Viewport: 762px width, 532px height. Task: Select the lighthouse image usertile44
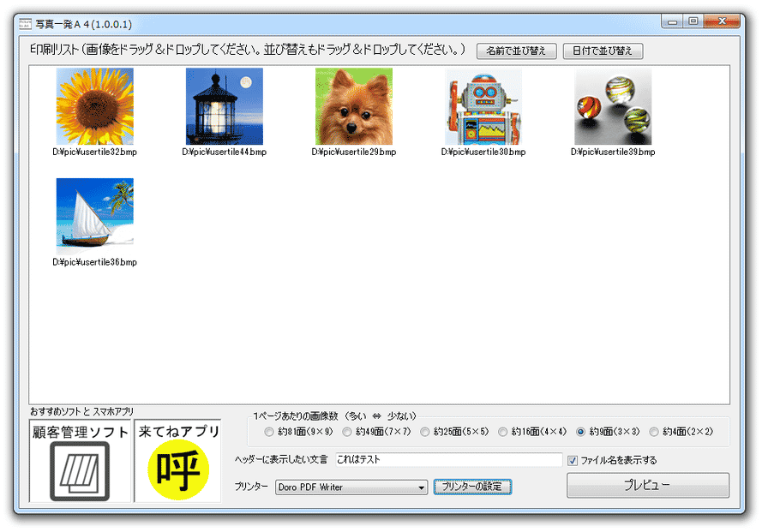click(x=225, y=106)
